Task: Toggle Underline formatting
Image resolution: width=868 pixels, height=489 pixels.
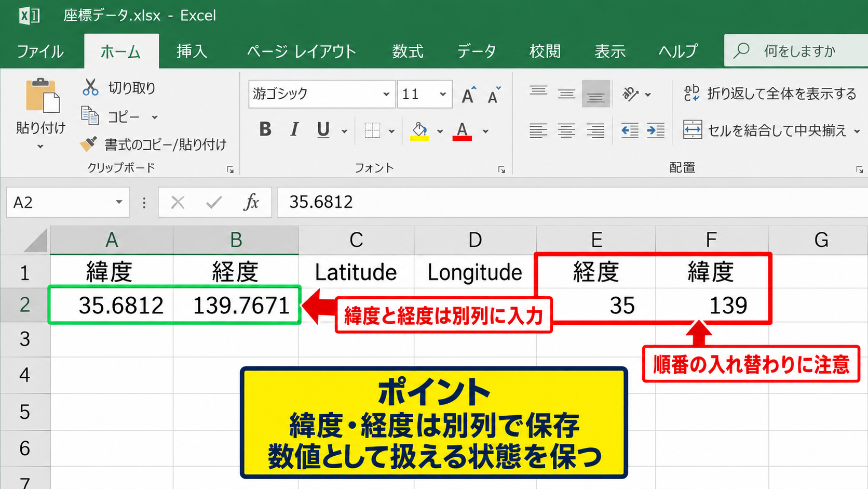Action: (323, 130)
